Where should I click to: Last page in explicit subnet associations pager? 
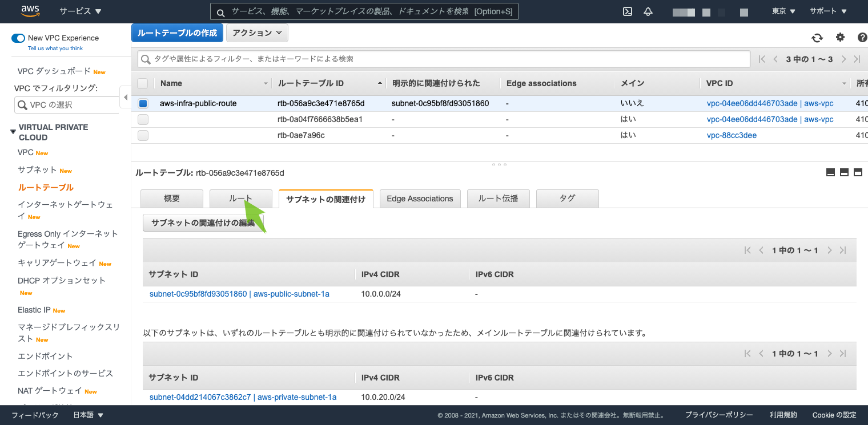click(843, 250)
